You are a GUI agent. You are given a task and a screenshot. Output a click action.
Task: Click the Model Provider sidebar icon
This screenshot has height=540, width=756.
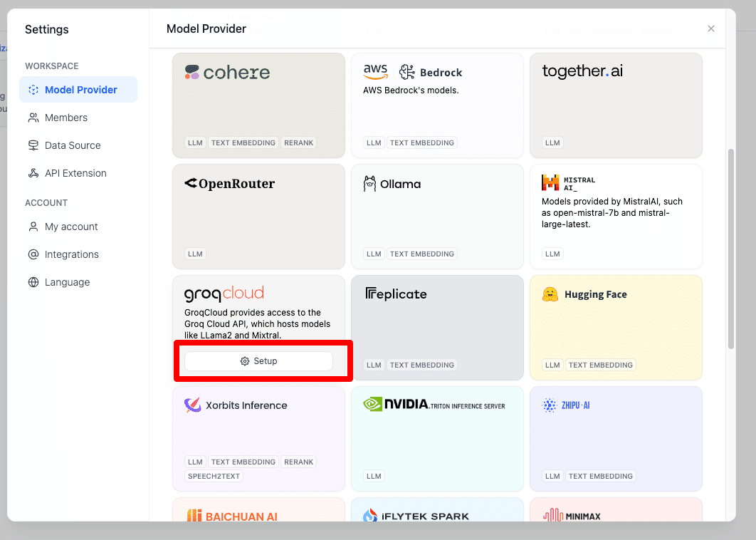pos(33,90)
